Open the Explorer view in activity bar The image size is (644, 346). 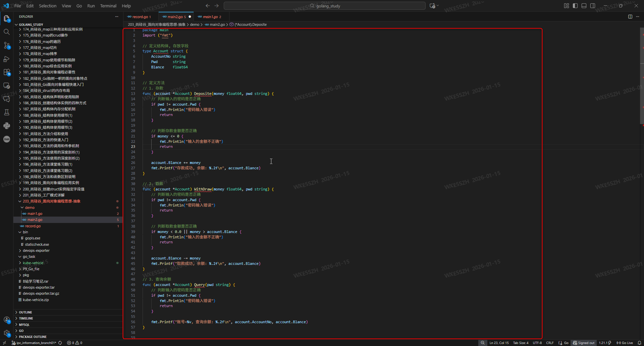(x=7, y=19)
